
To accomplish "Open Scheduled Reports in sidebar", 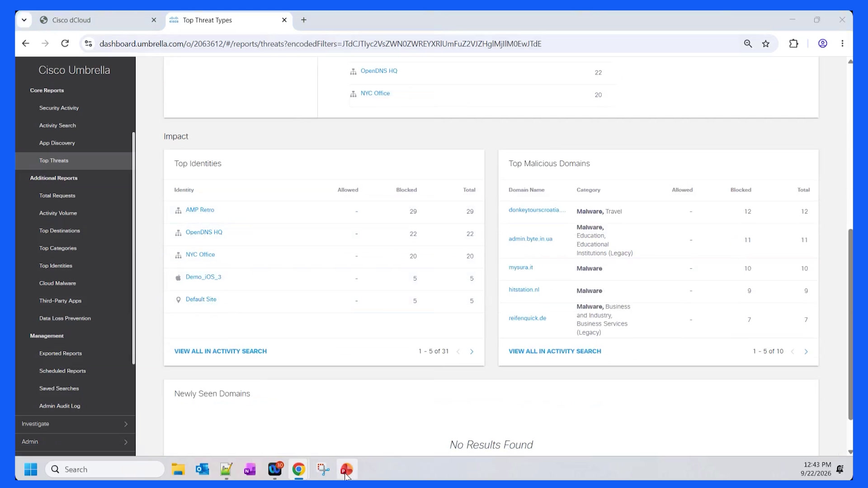I will (62, 371).
